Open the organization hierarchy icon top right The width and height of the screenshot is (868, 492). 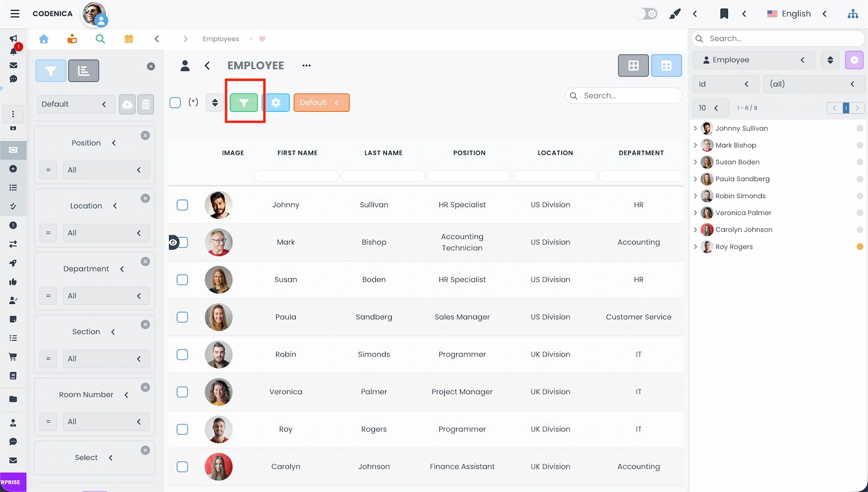(853, 14)
